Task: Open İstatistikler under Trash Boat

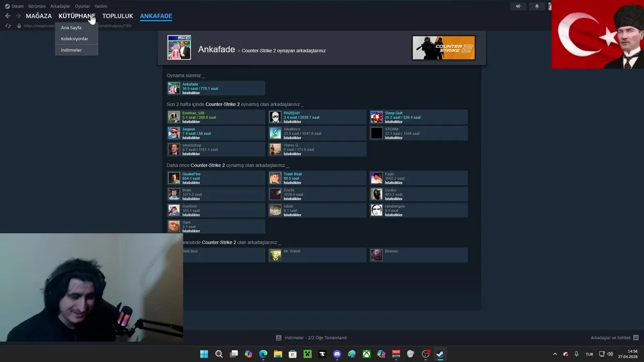Action: [x=292, y=183]
